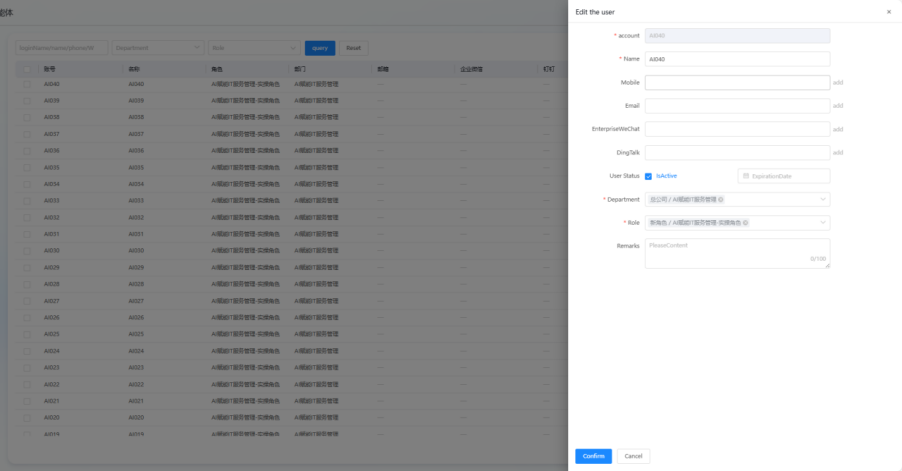Expand the Department dropdown arrow
Image resolution: width=902 pixels, height=471 pixels.
pyautogui.click(x=823, y=200)
